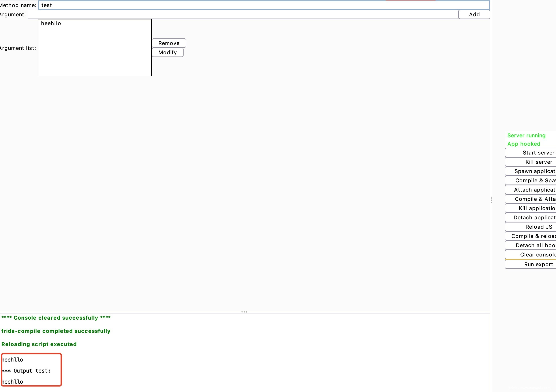Click the Attach application button
556x392 pixels.
533,190
